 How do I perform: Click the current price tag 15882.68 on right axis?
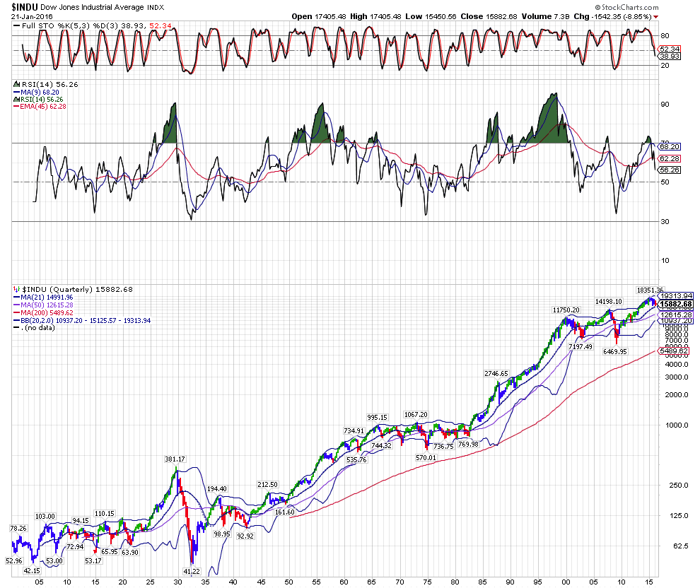[676, 304]
